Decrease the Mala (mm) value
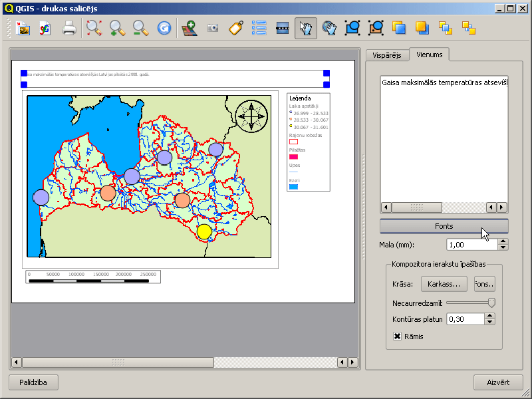This screenshot has width=532, height=399. (x=503, y=247)
